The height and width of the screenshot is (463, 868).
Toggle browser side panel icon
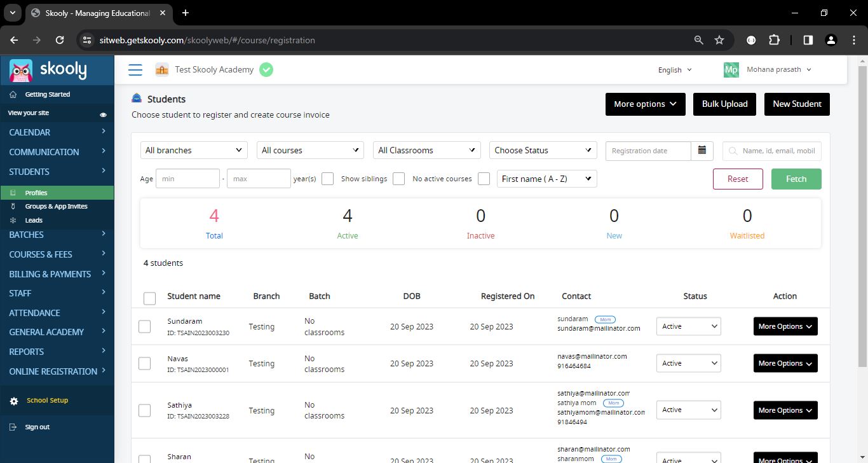click(x=808, y=40)
